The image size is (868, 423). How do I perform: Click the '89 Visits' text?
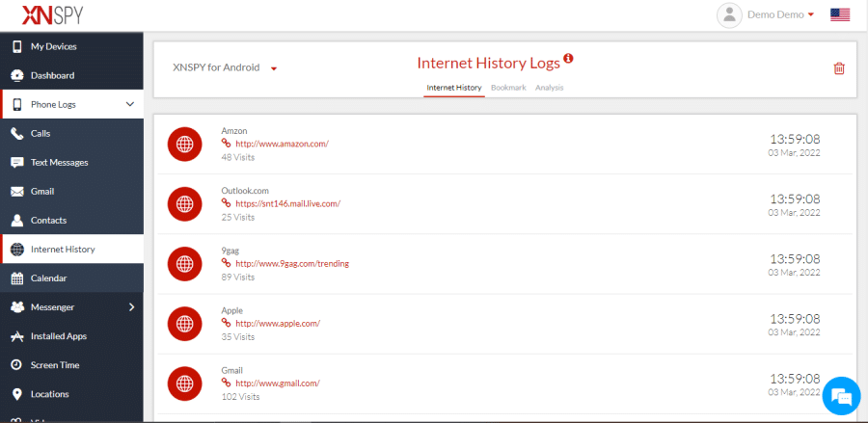[x=238, y=278]
